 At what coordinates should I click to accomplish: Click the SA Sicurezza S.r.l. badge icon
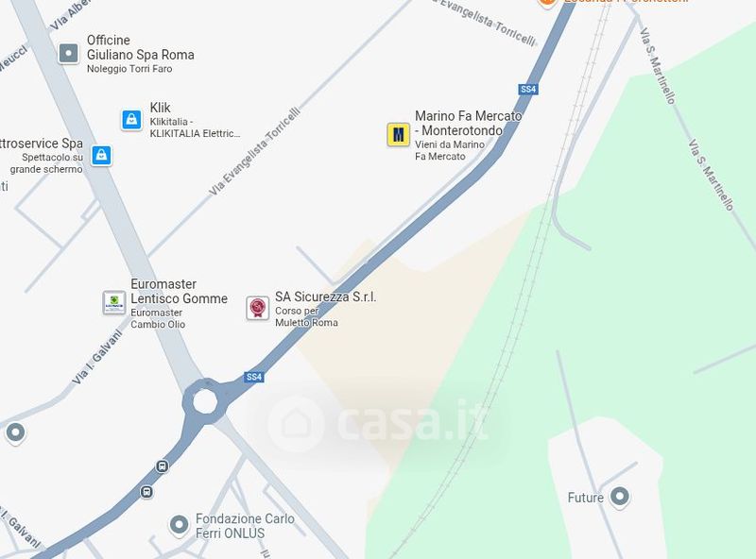tap(257, 308)
